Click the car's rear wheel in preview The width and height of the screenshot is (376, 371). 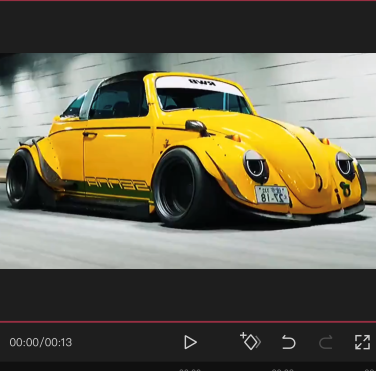point(23,178)
